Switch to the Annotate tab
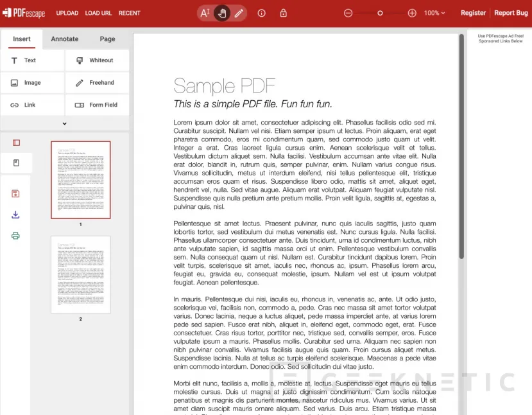Image resolution: width=532 pixels, height=415 pixels. pos(64,39)
